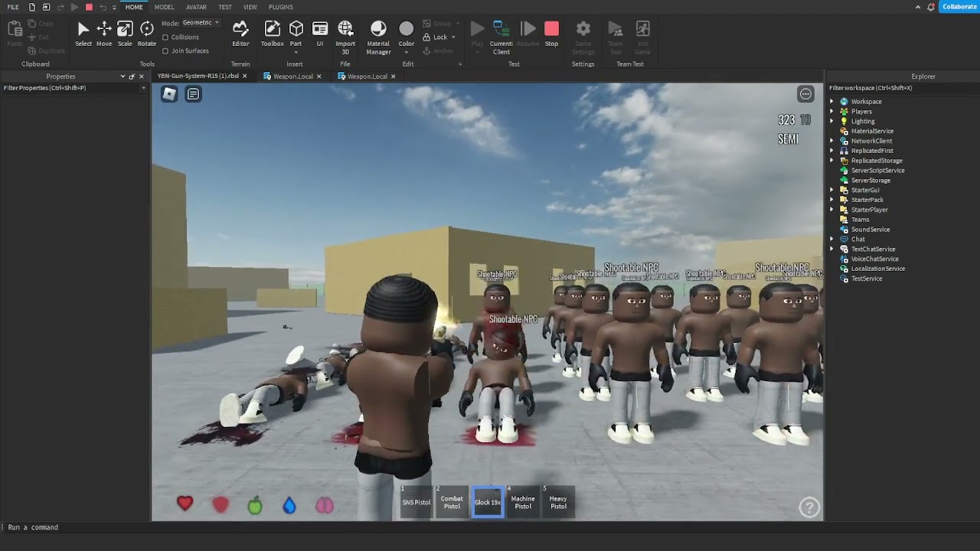The image size is (980, 551).
Task: Click the Run a command bar
Action: 490,527
